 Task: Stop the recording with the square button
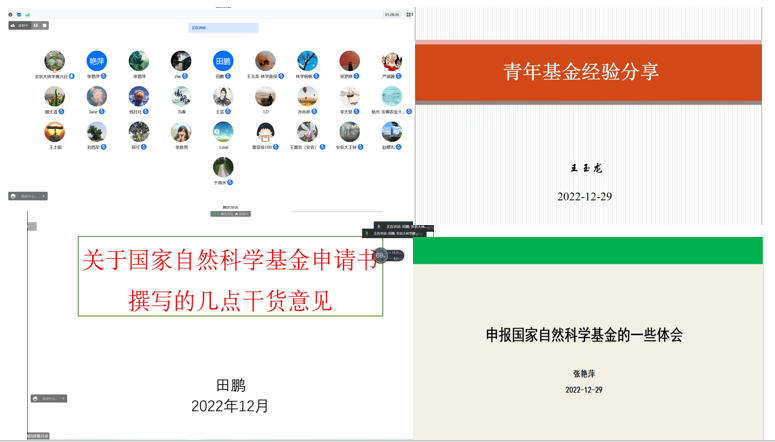[44, 26]
